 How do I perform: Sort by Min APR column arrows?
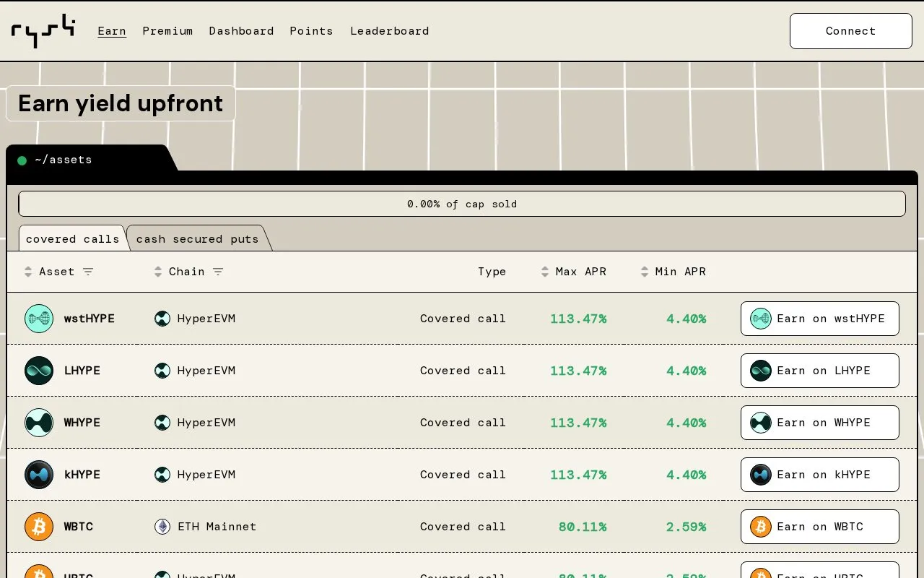point(645,272)
